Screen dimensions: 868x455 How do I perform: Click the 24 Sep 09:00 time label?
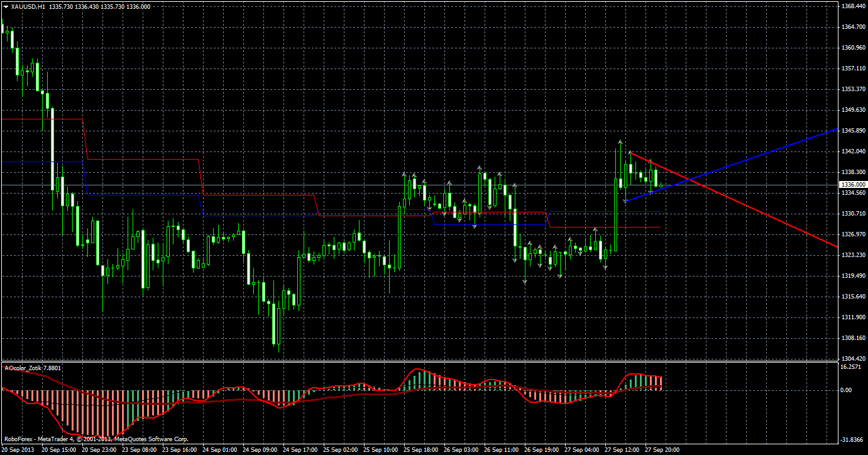pos(261,450)
